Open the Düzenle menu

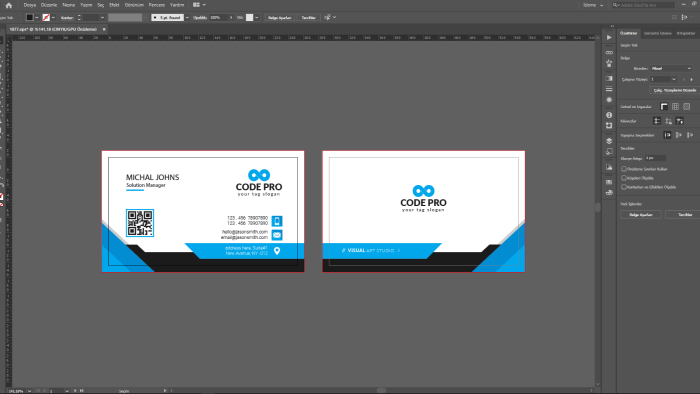point(49,5)
